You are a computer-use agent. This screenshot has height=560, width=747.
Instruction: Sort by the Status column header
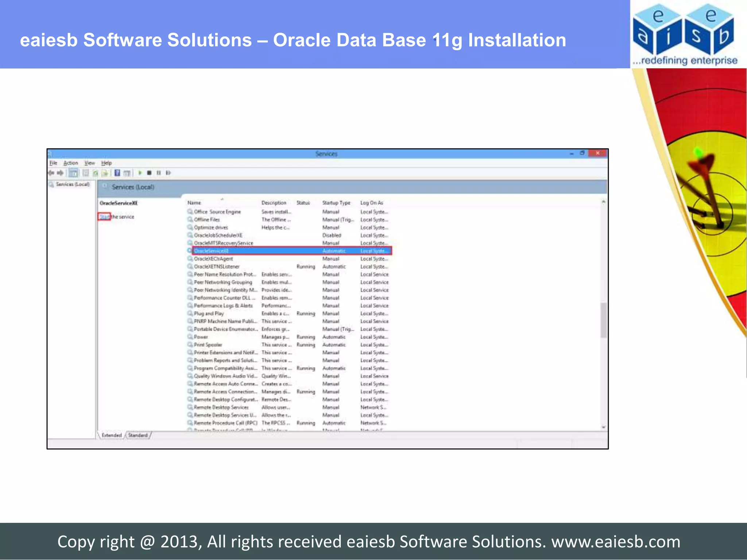pos(303,203)
